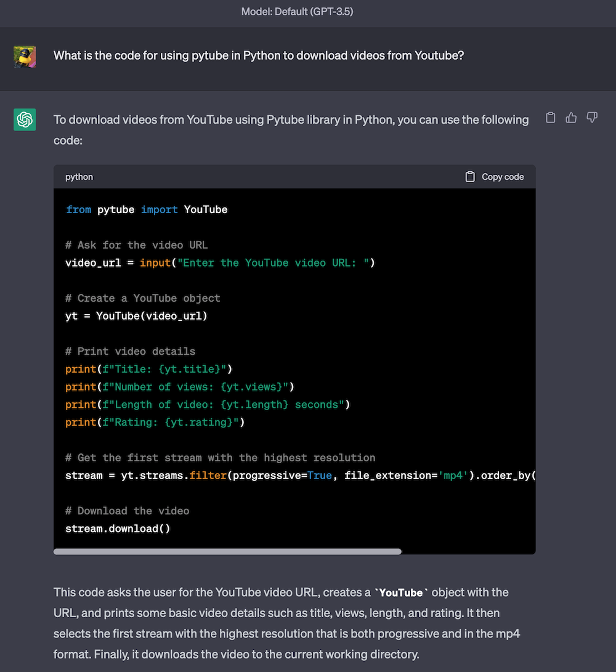Click the 'python' language label
The image size is (616, 672).
(x=79, y=177)
